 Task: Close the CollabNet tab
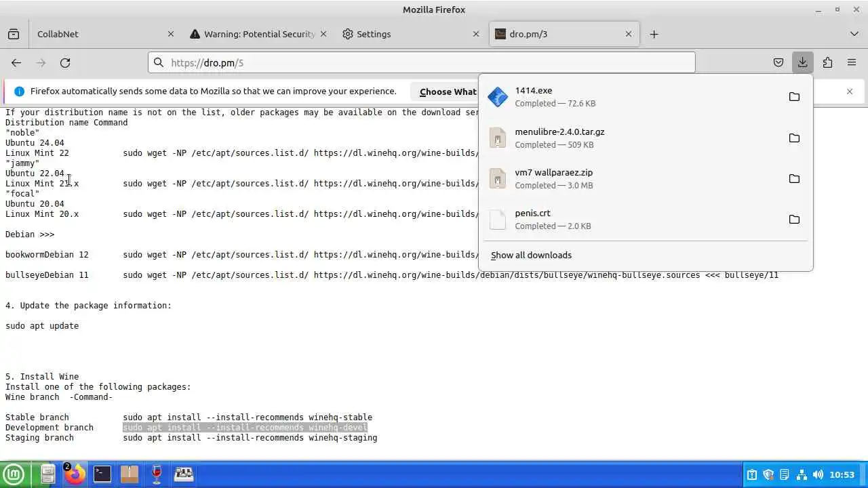click(x=171, y=34)
